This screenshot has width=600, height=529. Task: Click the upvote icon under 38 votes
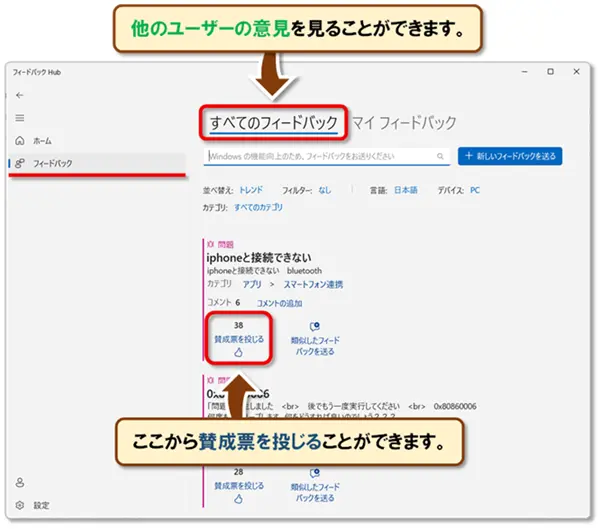click(x=238, y=352)
